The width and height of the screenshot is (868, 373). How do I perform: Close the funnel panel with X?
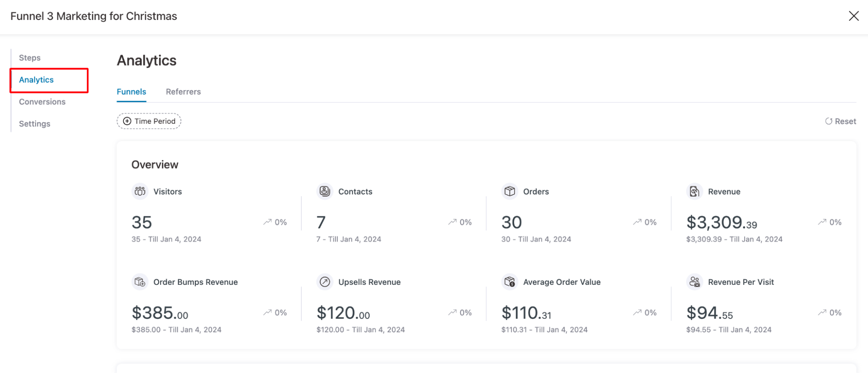pos(853,16)
